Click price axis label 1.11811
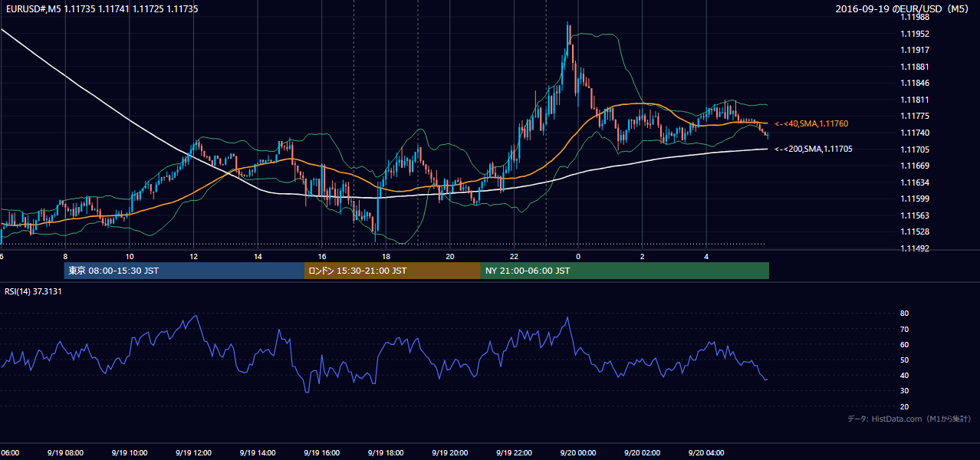The width and height of the screenshot is (980, 460). (x=914, y=100)
